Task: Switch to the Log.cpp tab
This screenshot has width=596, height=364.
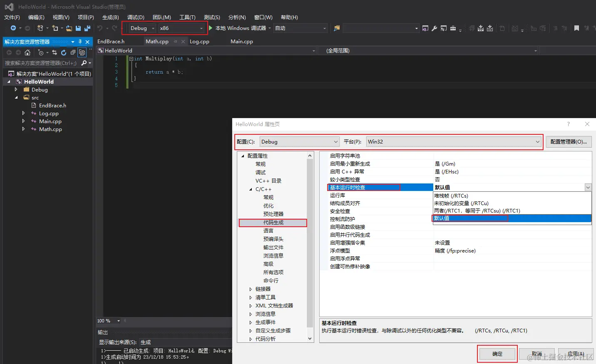Action: [199, 41]
